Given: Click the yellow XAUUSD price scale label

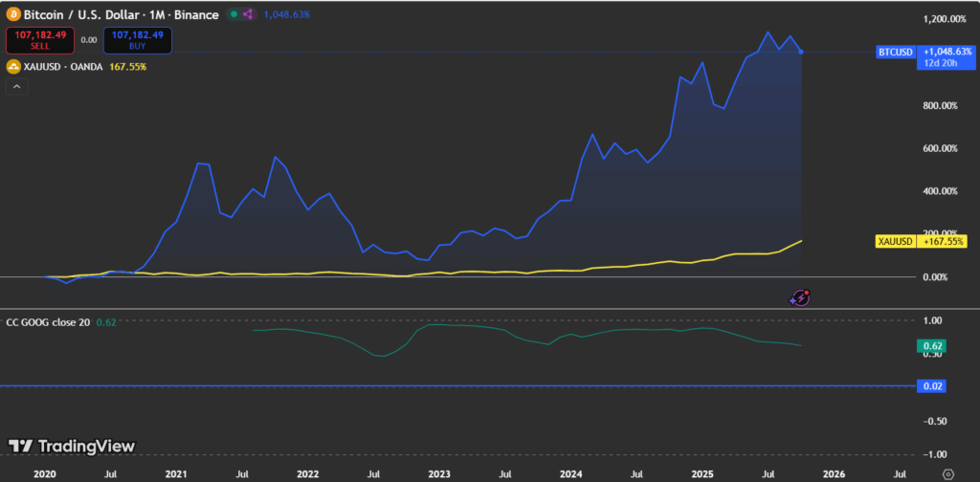Looking at the screenshot, I should pos(896,243).
